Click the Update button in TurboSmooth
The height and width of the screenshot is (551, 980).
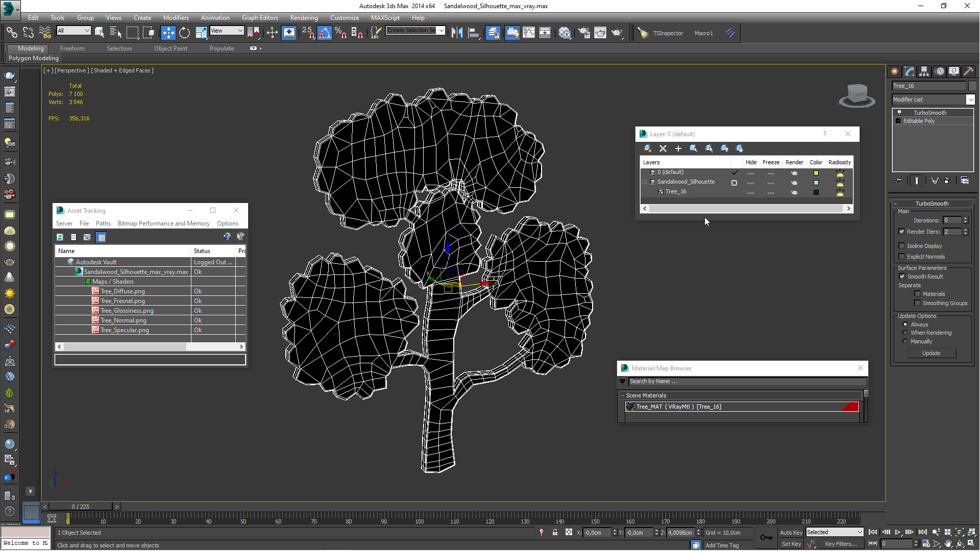(x=932, y=353)
